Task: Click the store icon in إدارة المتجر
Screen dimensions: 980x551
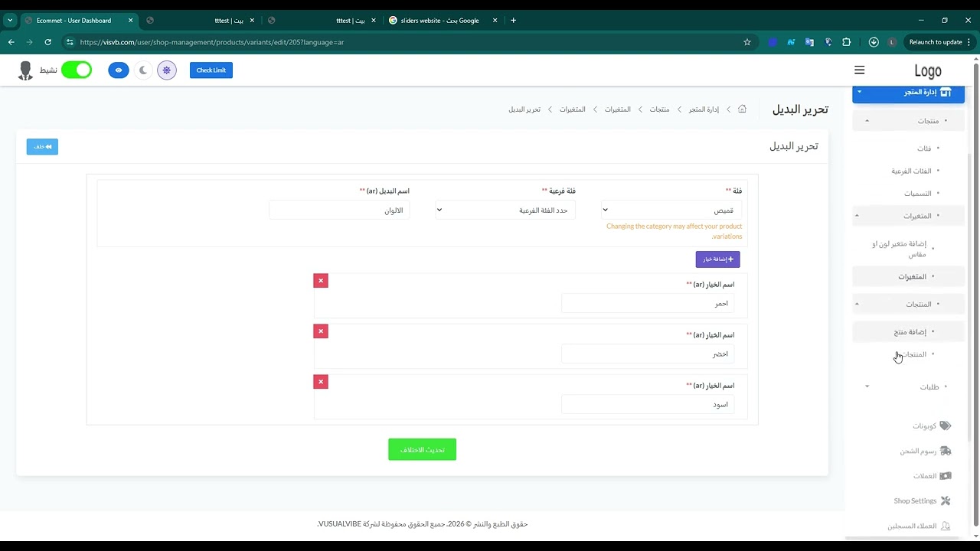Action: coord(946,92)
